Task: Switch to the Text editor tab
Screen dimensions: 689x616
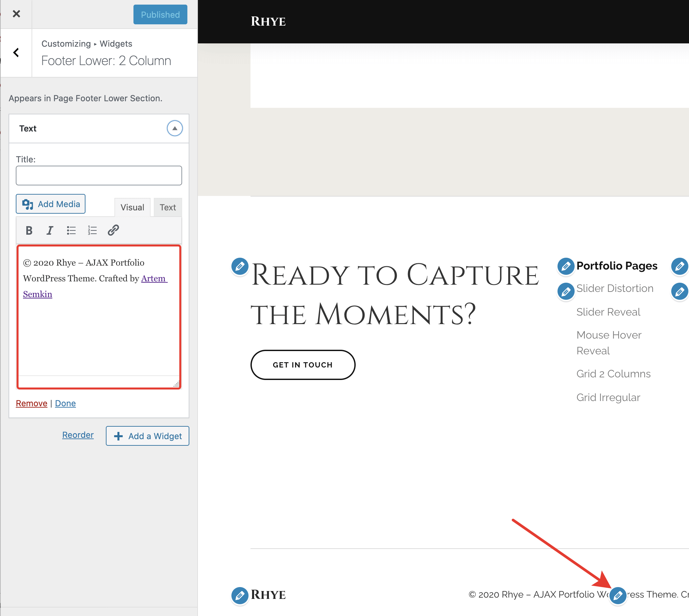Action: tap(168, 207)
